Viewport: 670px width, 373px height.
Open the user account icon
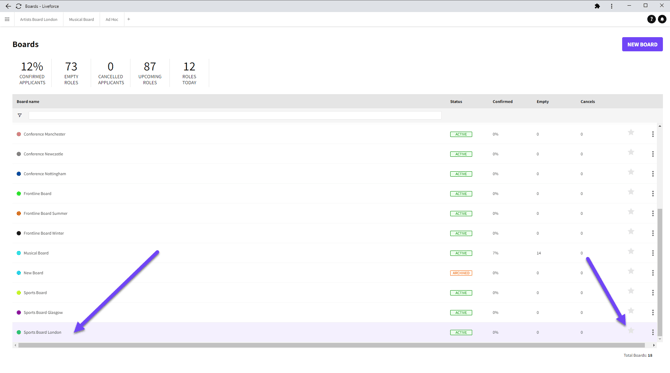tap(662, 19)
